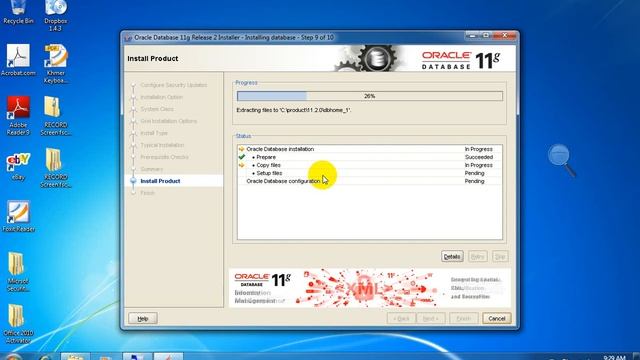
Task: Click the Help button
Action: coord(143,318)
